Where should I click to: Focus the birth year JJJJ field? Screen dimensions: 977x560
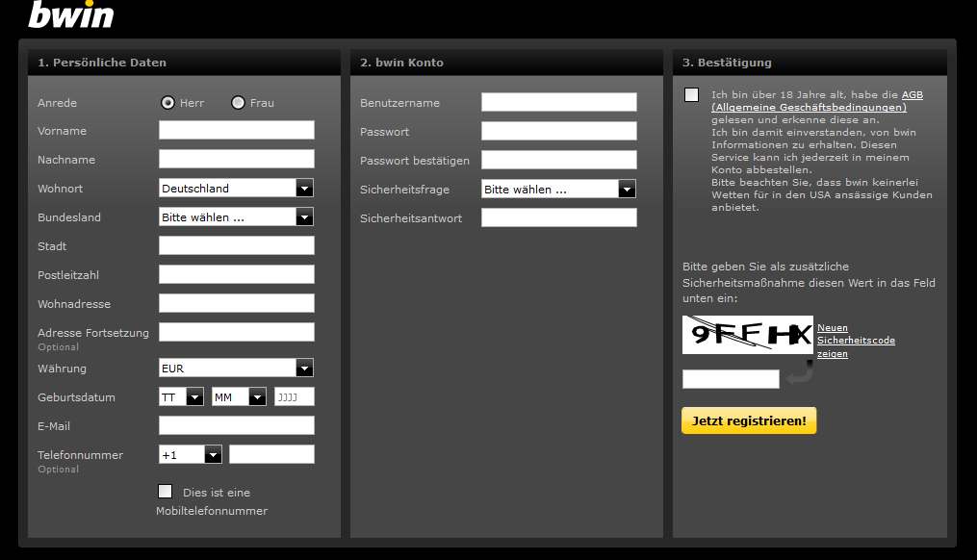click(295, 396)
